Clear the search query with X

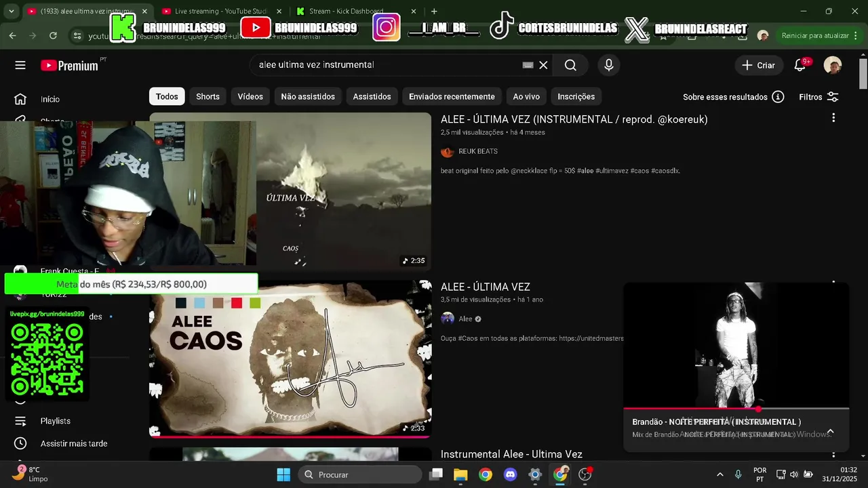[543, 65]
